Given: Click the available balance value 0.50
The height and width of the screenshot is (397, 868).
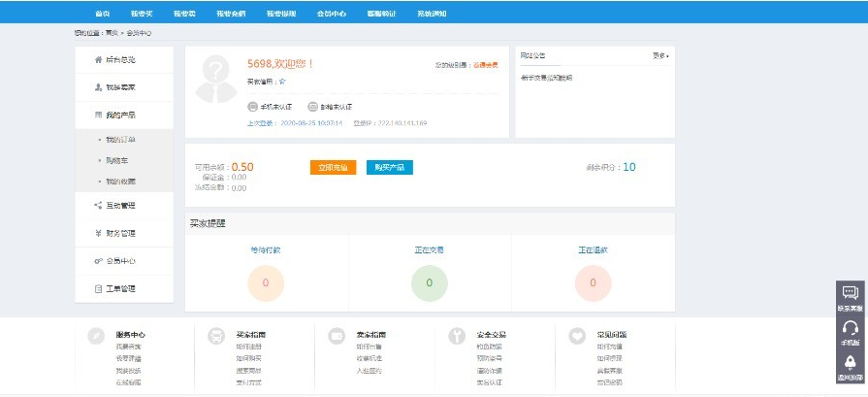Looking at the screenshot, I should pos(242,167).
